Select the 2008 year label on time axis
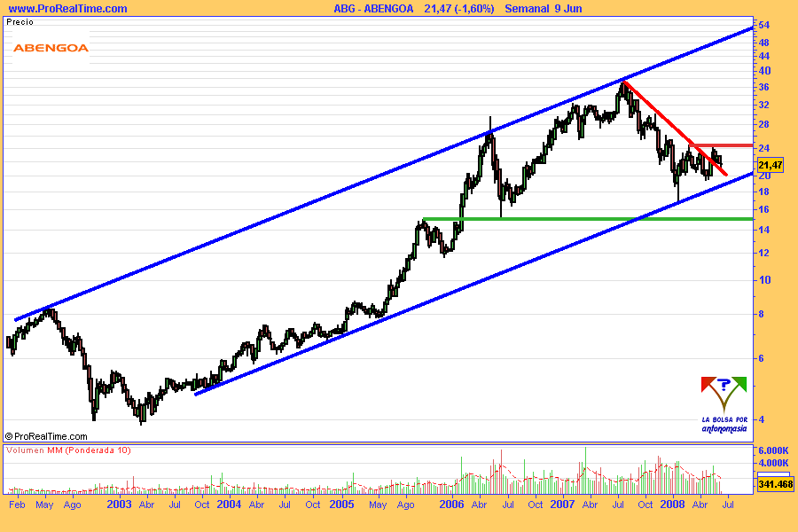 tap(672, 505)
